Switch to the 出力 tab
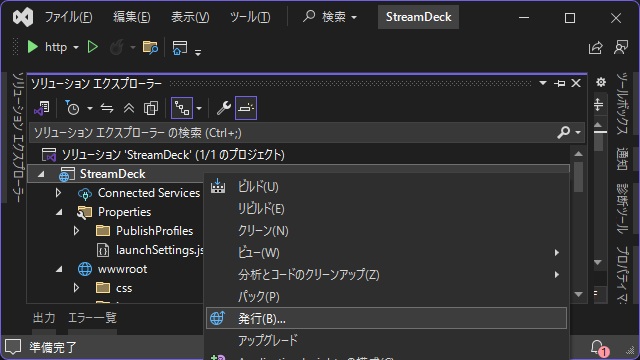The image size is (640, 360). point(44,318)
